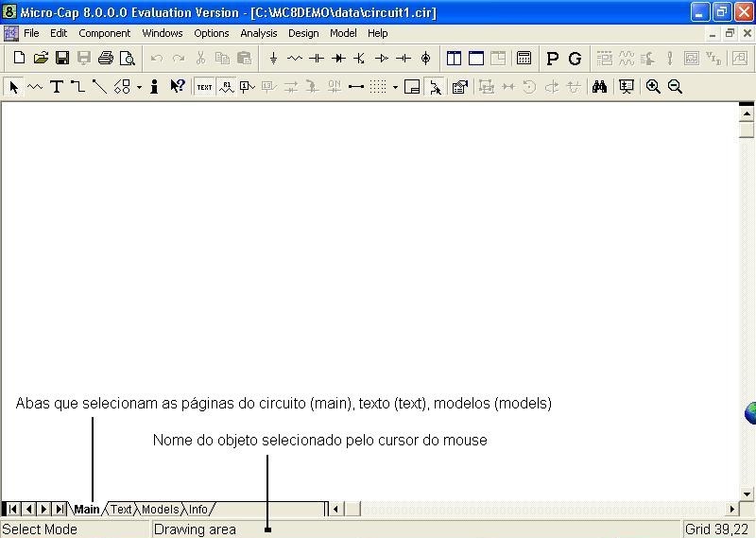This screenshot has width=756, height=538.
Task: Open the Options menu
Action: pos(211,33)
